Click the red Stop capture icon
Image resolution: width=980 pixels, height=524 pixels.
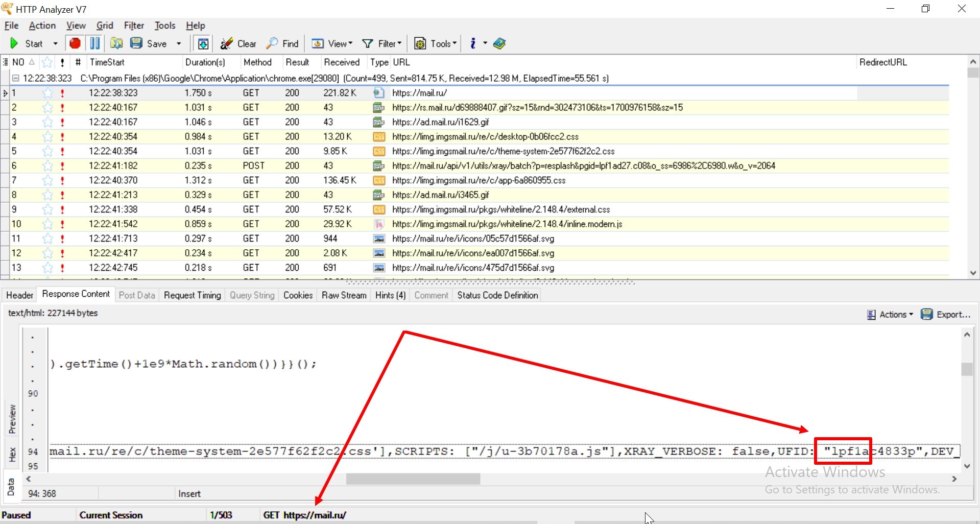coord(75,43)
